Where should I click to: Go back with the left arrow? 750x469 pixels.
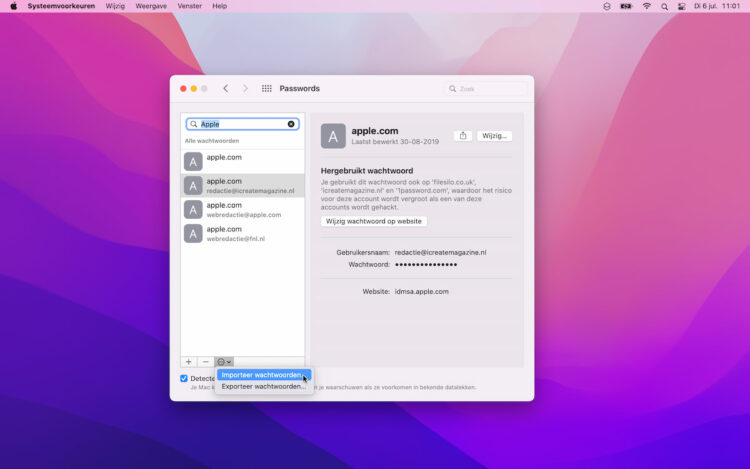(x=225, y=89)
